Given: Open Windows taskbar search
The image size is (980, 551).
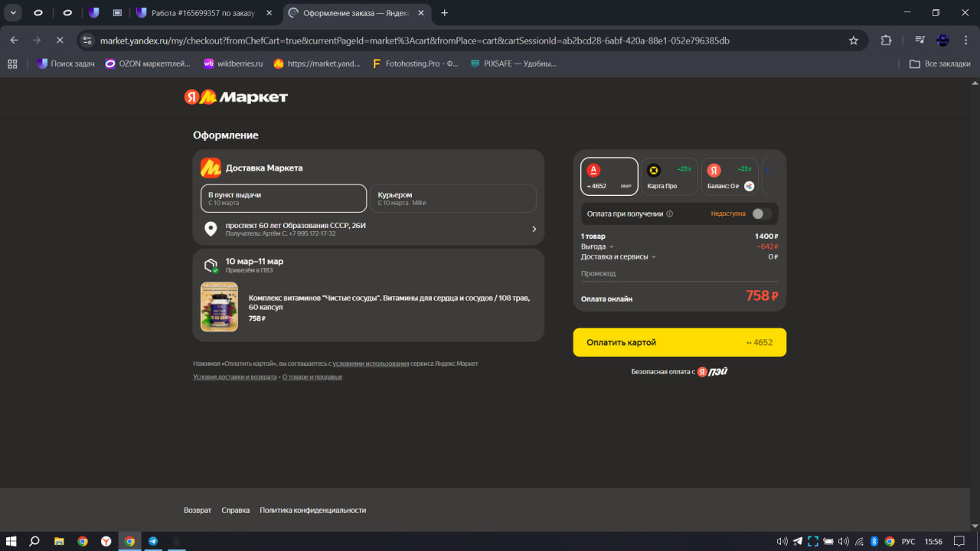Looking at the screenshot, I should click(x=34, y=541).
